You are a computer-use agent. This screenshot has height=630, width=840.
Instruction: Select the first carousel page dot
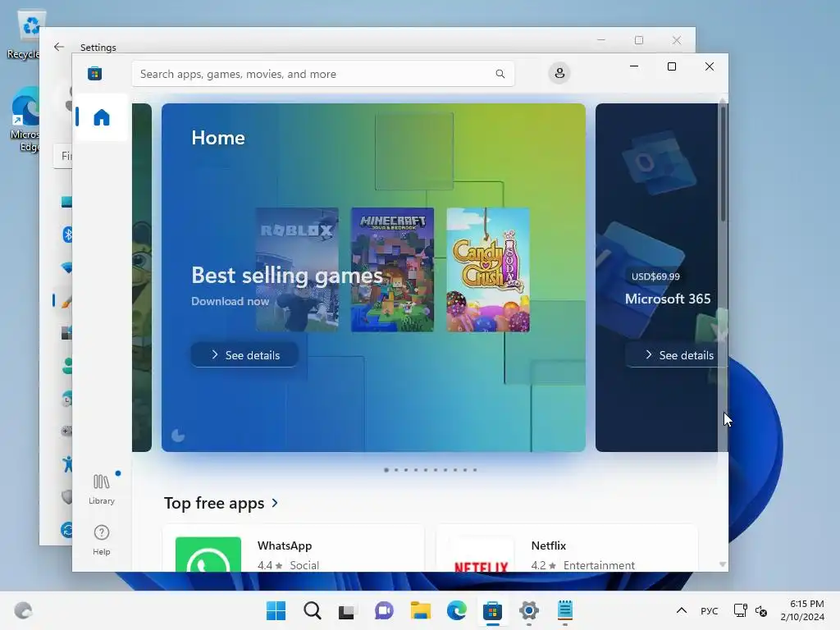coord(386,470)
